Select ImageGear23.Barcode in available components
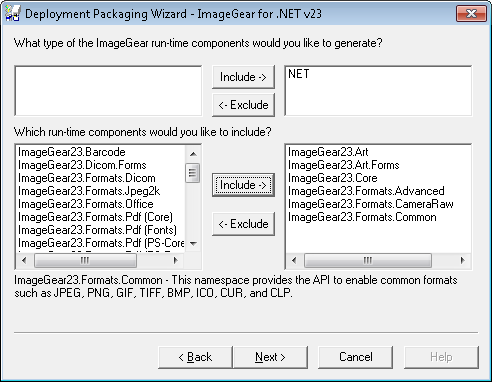 click(x=72, y=152)
